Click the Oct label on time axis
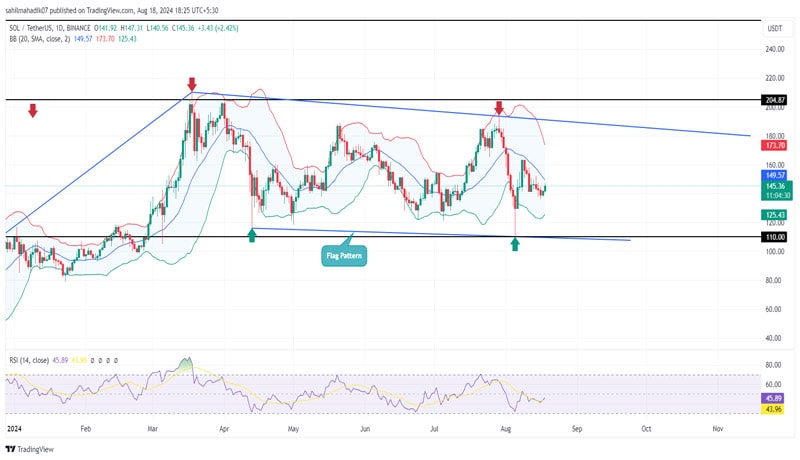The image size is (800, 460). (646, 429)
